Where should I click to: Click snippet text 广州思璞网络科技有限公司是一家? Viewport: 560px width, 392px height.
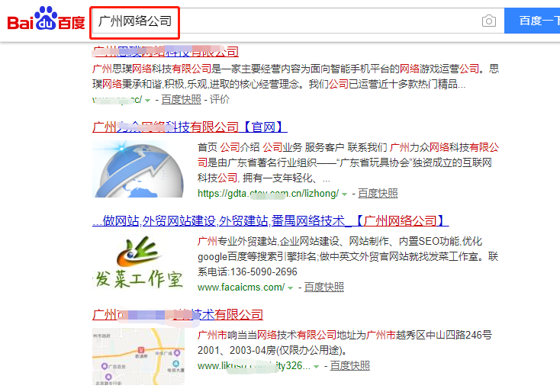(x=166, y=69)
